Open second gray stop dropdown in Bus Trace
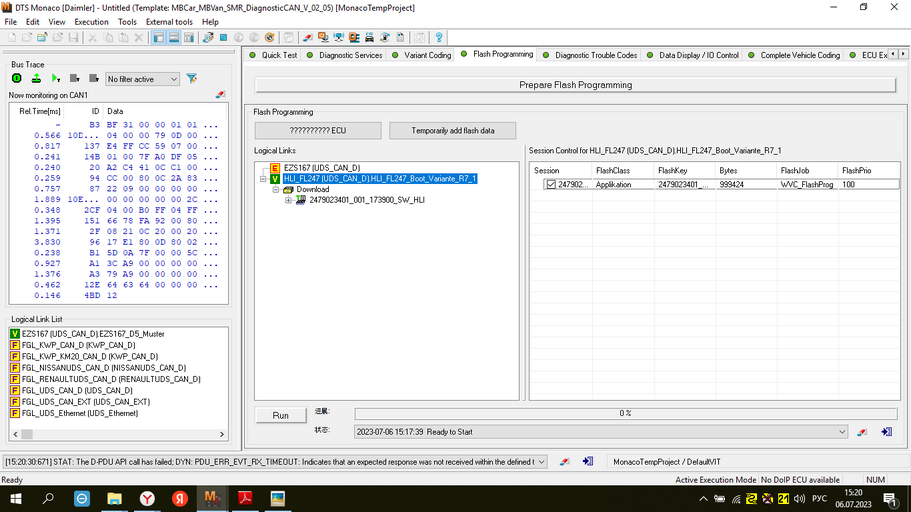Screen dimensions: 911x512 point(94,78)
